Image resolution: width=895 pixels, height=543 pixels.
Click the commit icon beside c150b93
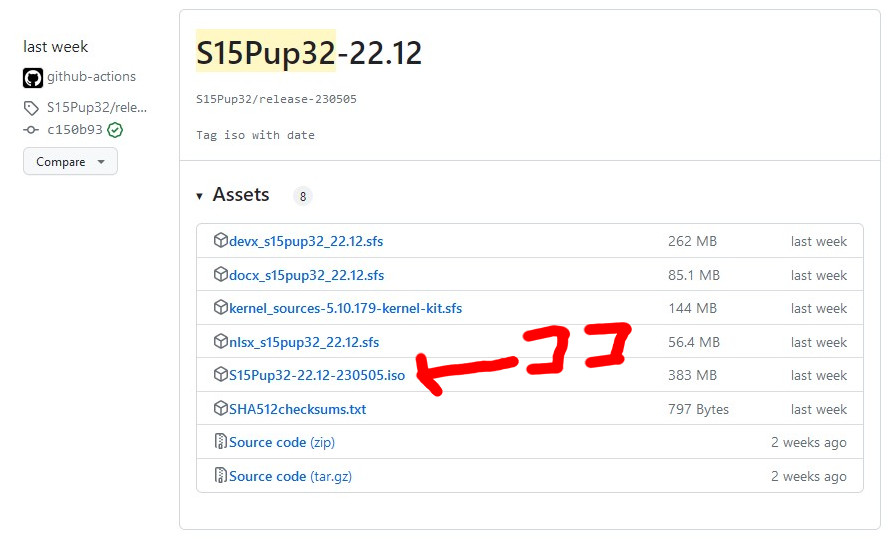(x=31, y=130)
